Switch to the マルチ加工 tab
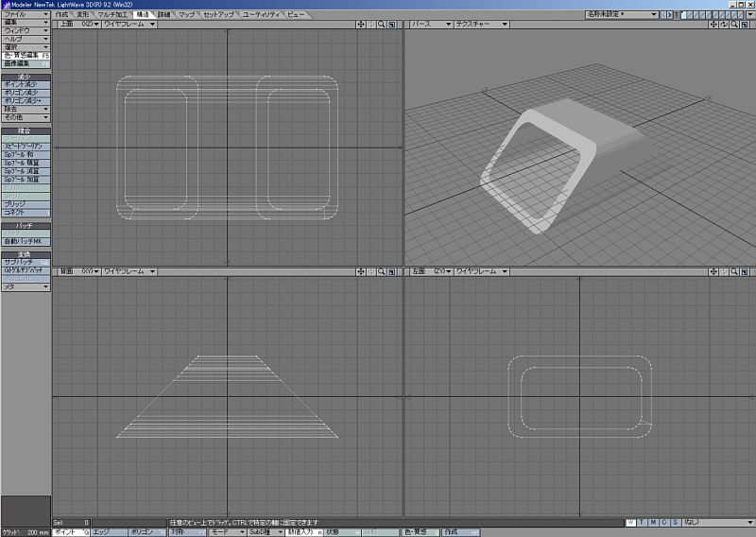The width and height of the screenshot is (756, 537). (112, 15)
